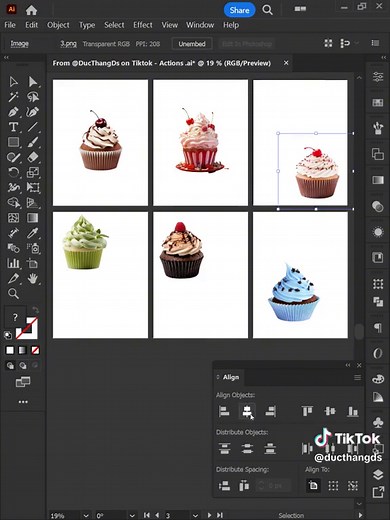Set fill mode to None
Viewport: 390px width, 520px height.
click(35, 350)
